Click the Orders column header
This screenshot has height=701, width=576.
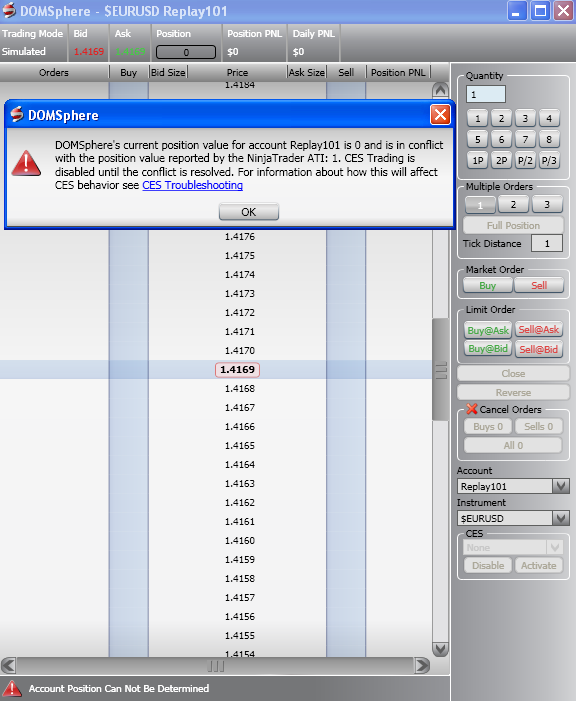tap(54, 72)
